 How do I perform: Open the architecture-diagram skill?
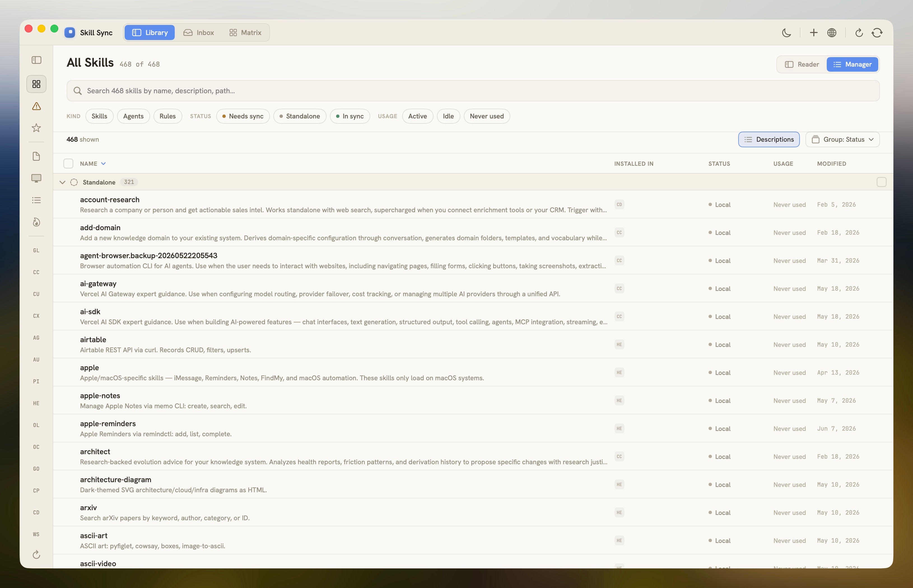point(473,484)
